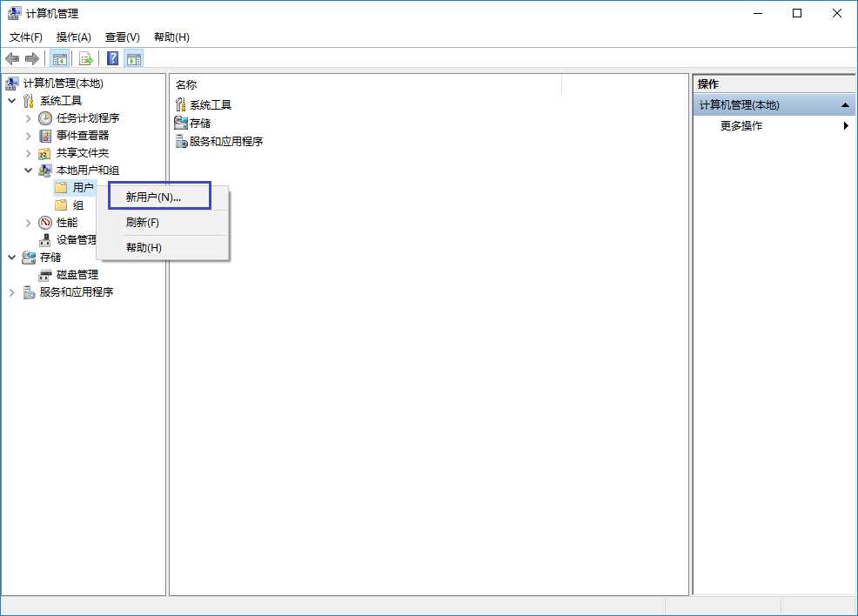This screenshot has height=616, width=858.
Task: Collapse the 存储 tree node
Action: [12, 258]
